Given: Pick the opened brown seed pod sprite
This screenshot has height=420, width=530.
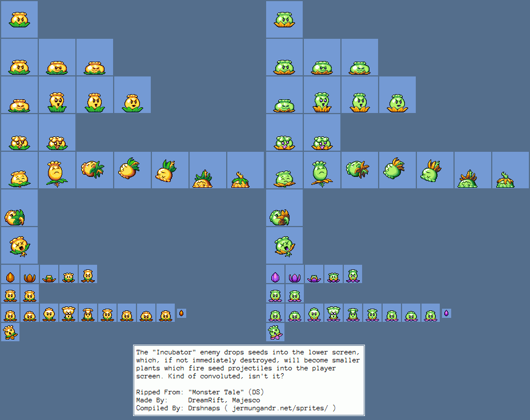Looking at the screenshot, I should click(x=30, y=278).
